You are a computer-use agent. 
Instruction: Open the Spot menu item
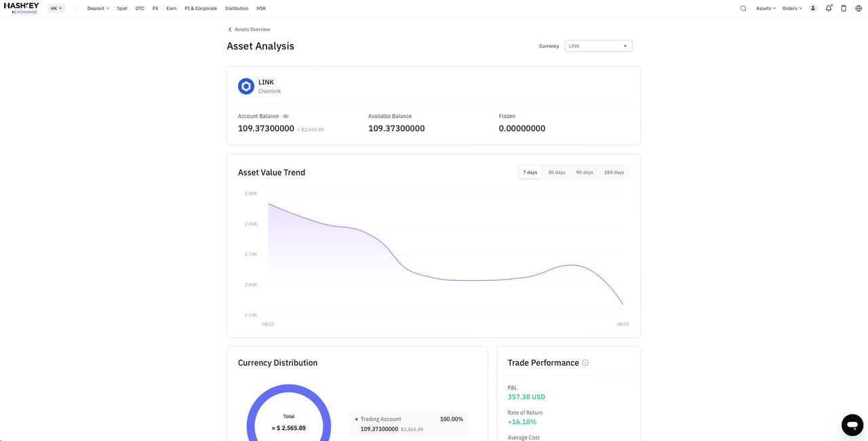click(122, 9)
